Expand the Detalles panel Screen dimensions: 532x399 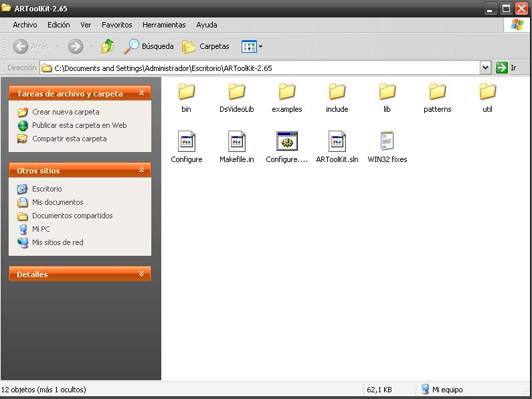[x=141, y=274]
